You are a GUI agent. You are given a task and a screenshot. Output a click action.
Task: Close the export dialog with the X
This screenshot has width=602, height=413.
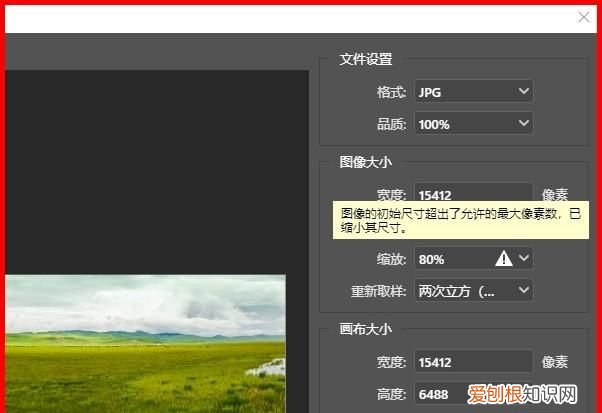pyautogui.click(x=584, y=17)
